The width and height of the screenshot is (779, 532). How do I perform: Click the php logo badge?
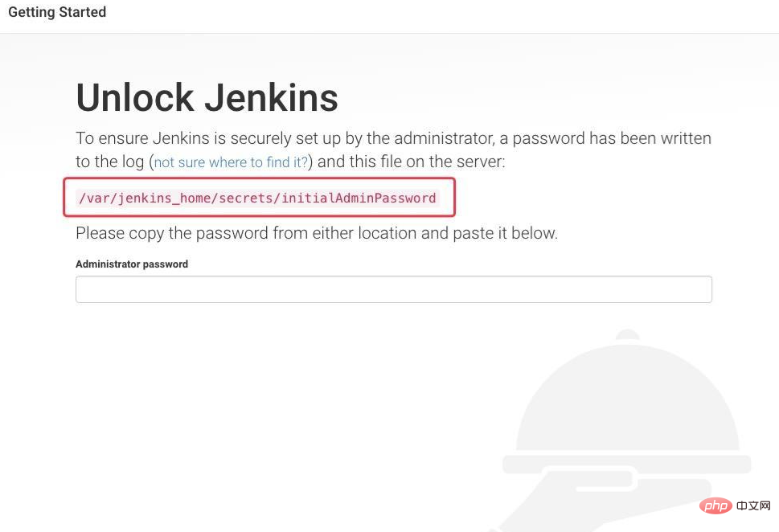pyautogui.click(x=716, y=506)
